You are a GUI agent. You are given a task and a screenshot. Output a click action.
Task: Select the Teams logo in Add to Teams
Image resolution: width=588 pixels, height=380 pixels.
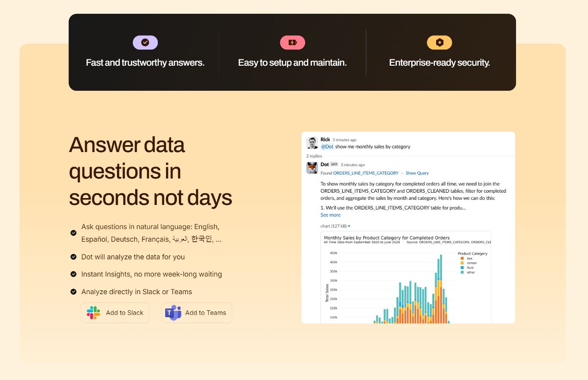coord(173,312)
